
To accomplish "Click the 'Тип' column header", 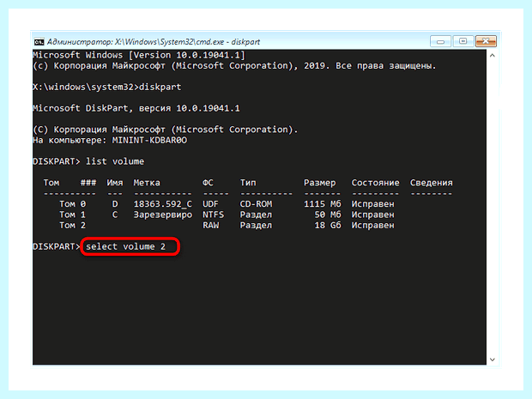I will coord(248,183).
